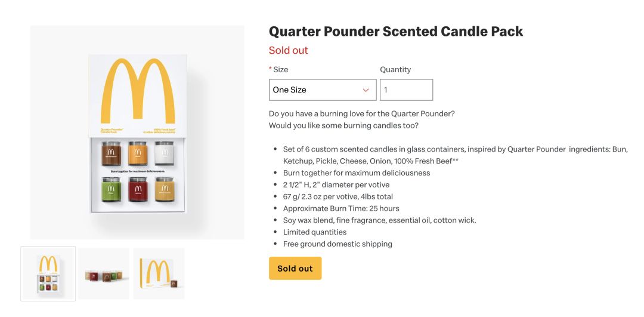Viewport: 644px width, 317px height.
Task: Click the white candle in the main product image
Action: click(164, 154)
